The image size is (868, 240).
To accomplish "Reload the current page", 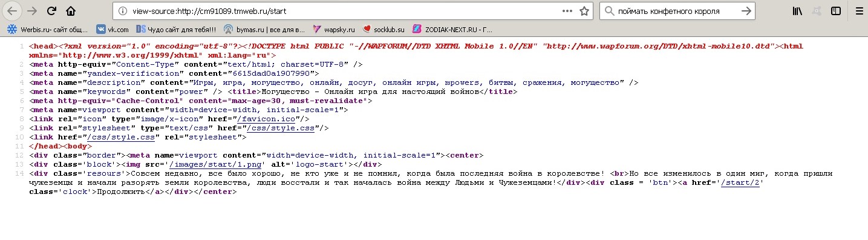I will tap(52, 11).
